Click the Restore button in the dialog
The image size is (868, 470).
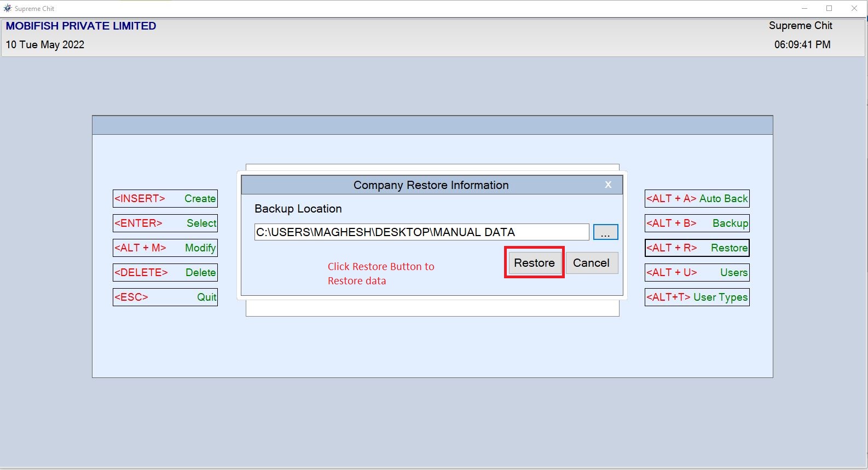click(534, 263)
